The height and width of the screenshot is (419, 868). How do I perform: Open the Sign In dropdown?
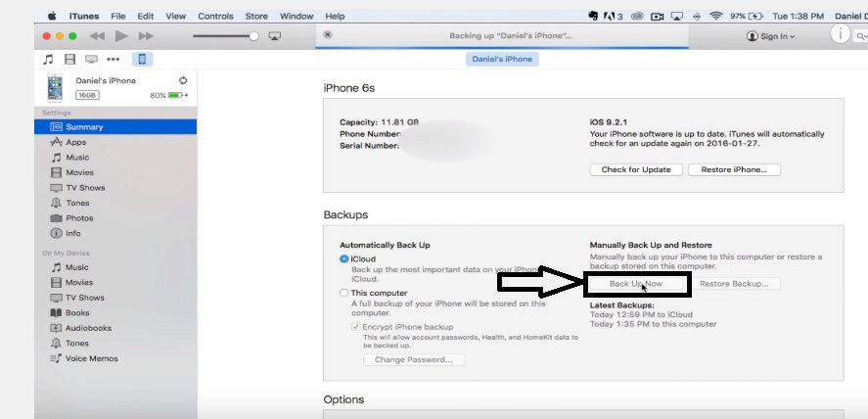[x=770, y=36]
